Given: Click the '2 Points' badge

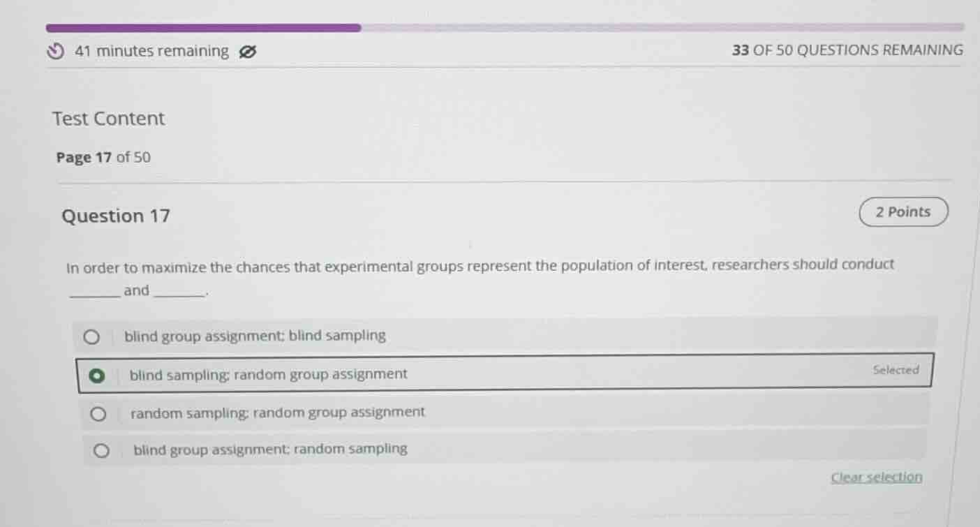Looking at the screenshot, I should pyautogui.click(x=903, y=211).
